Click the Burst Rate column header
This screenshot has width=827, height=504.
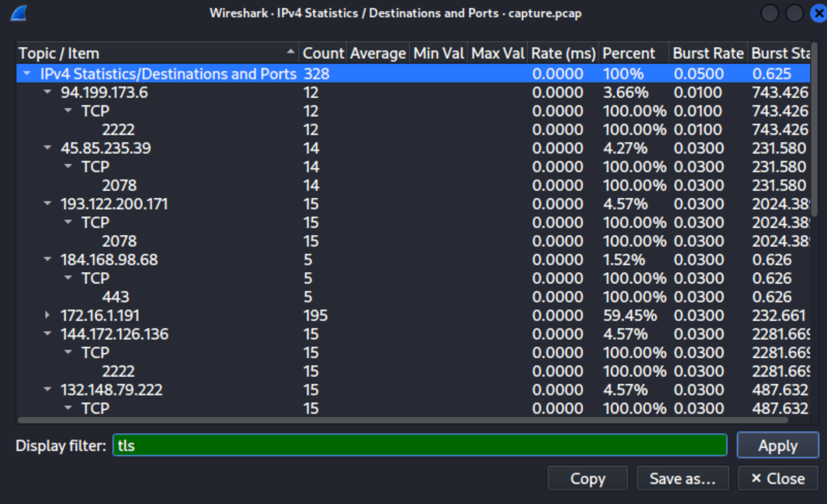(x=708, y=53)
